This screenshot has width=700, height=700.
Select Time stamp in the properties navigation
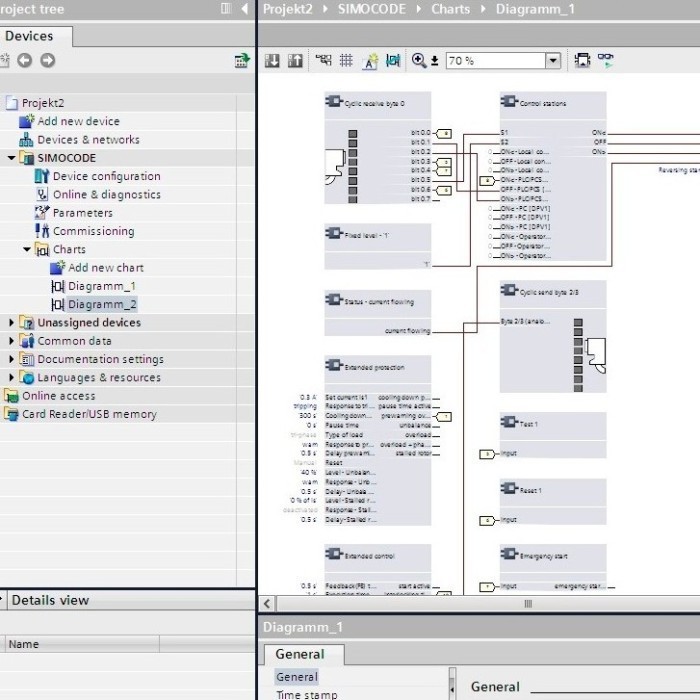[307, 695]
